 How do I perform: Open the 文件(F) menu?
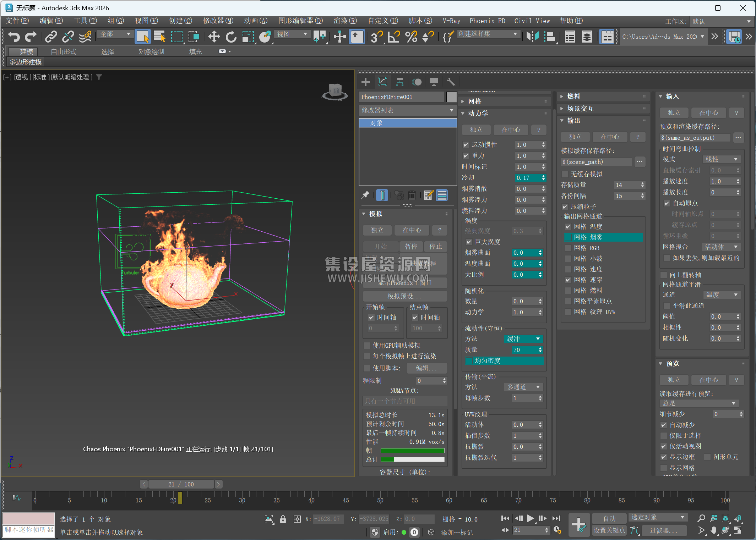pyautogui.click(x=18, y=21)
